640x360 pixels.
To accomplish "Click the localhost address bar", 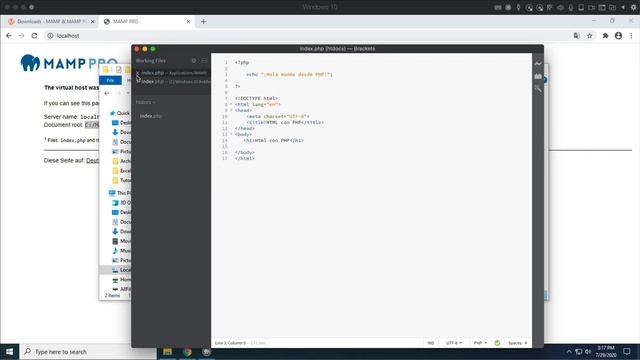I will click(x=310, y=36).
